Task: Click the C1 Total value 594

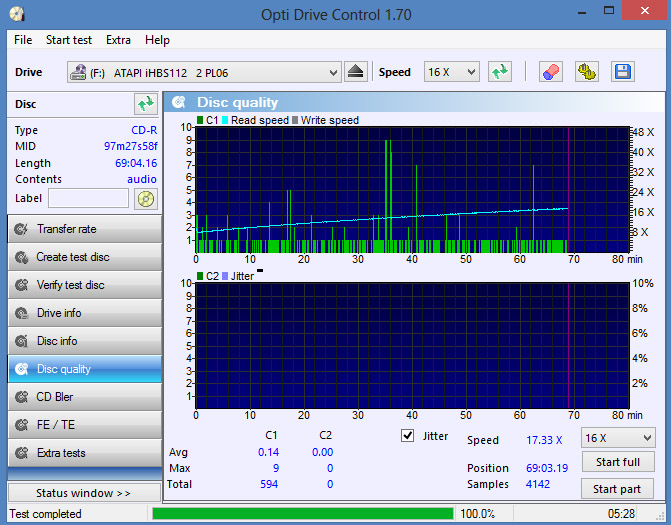Action: (269, 484)
